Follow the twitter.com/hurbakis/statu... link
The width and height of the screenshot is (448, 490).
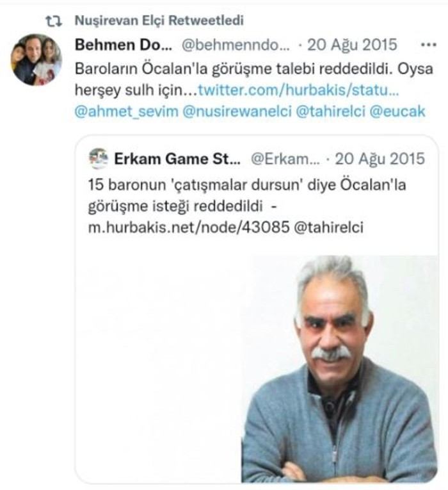click(x=298, y=90)
